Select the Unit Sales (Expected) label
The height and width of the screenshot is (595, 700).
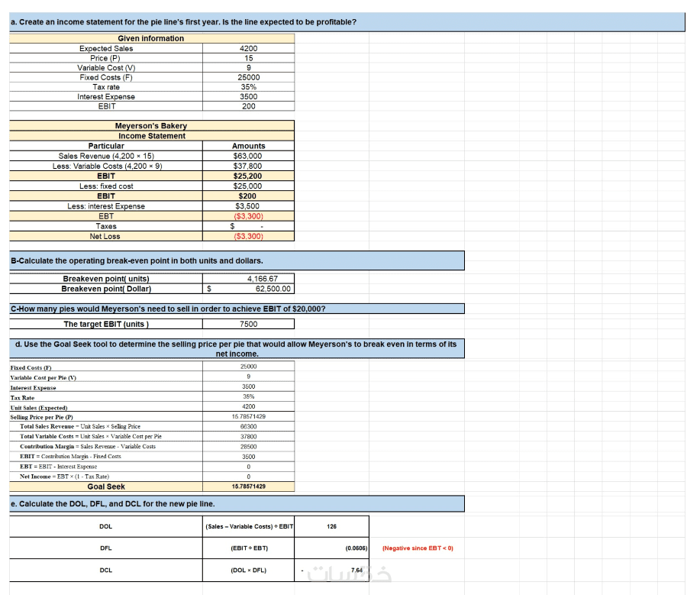[106, 407]
